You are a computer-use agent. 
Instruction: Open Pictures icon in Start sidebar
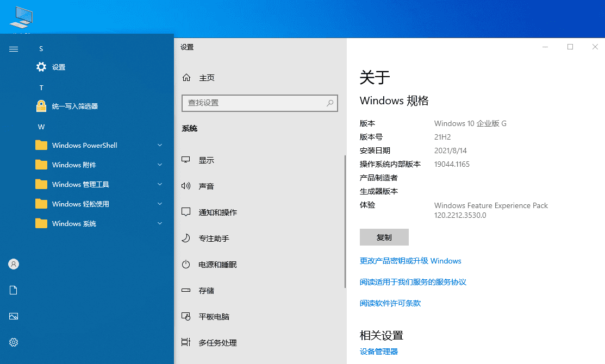point(14,316)
